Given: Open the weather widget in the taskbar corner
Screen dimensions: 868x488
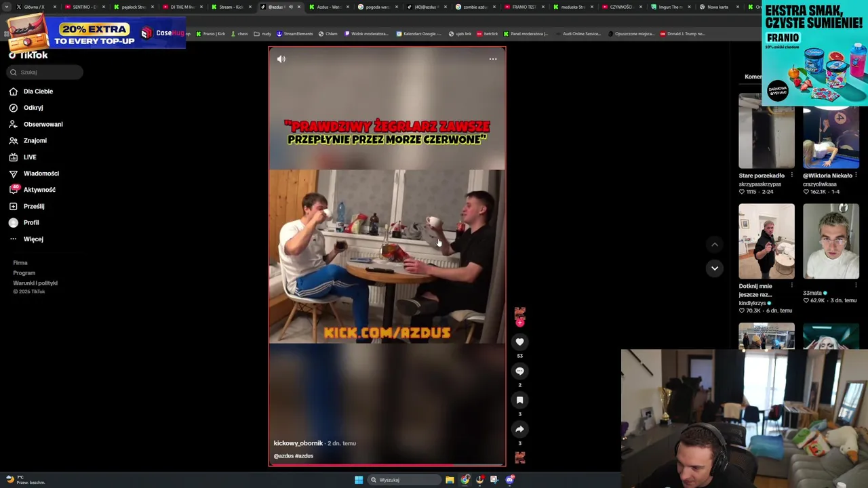Looking at the screenshot, I should click(x=24, y=480).
